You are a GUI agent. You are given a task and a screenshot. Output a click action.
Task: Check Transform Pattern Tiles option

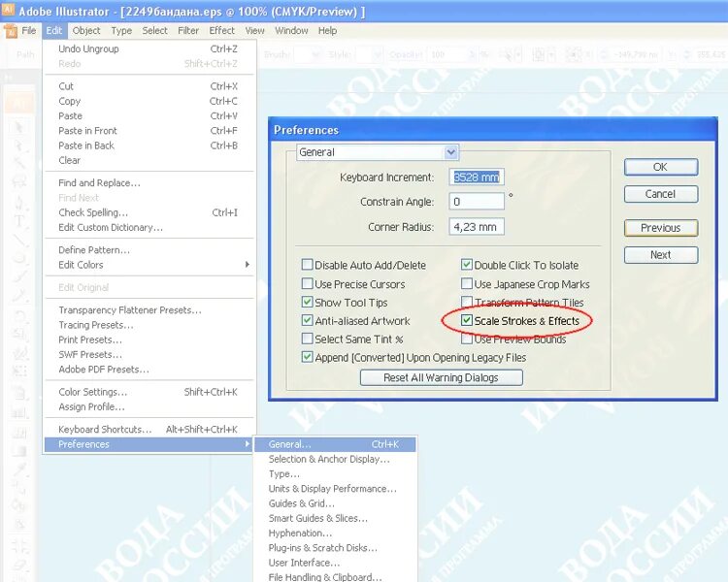(467, 302)
